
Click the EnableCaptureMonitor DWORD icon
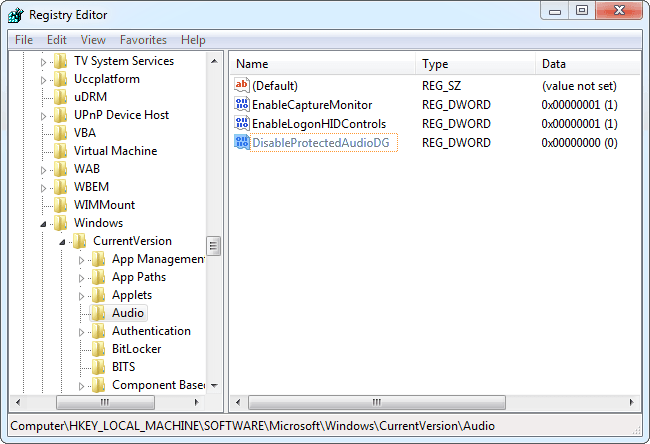242,104
